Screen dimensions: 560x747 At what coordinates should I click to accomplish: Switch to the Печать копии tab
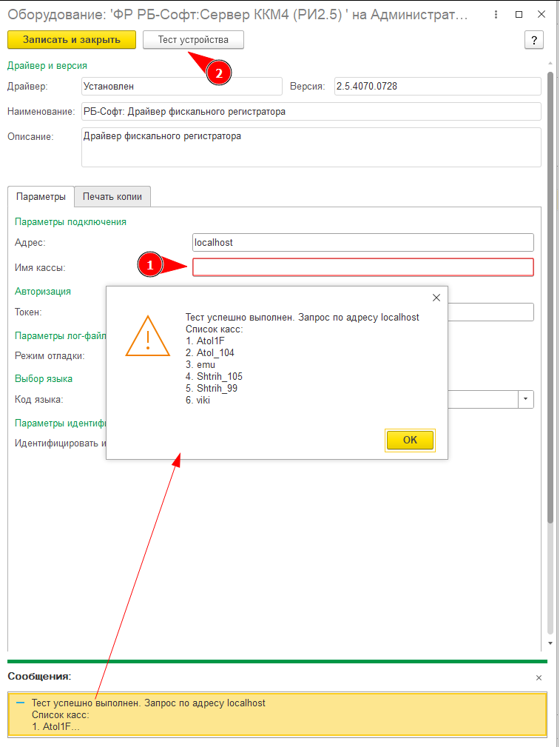coord(112,197)
